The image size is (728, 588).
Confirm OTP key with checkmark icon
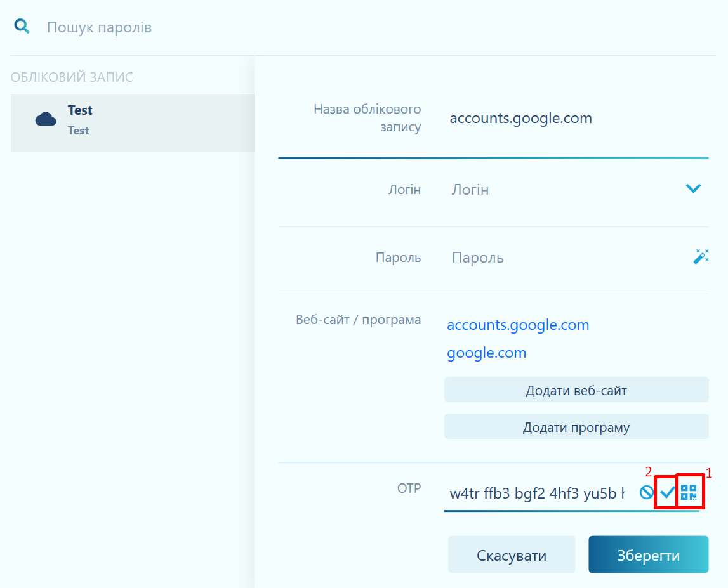pos(666,492)
